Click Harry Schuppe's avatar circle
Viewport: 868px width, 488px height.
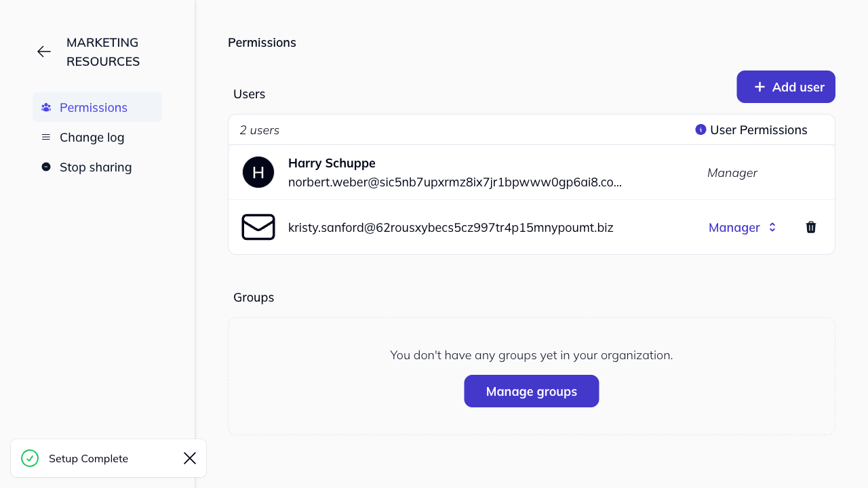click(258, 172)
